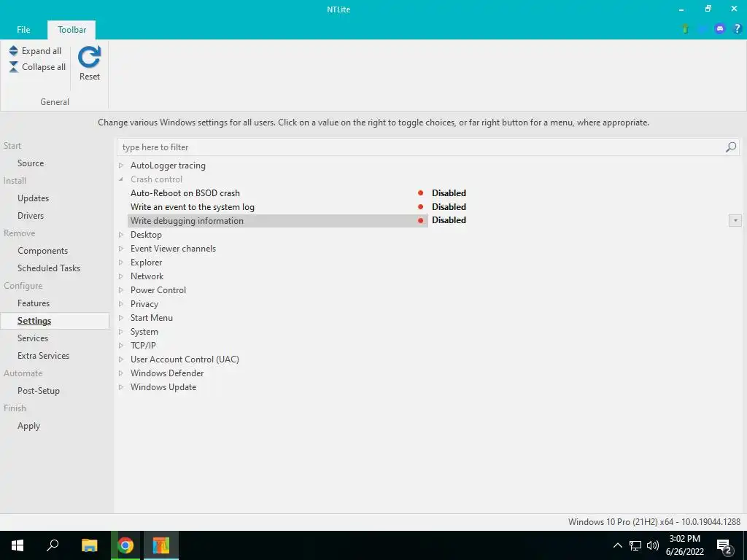Open dropdown menu for Write debugging information
747x560 pixels.
coord(735,220)
